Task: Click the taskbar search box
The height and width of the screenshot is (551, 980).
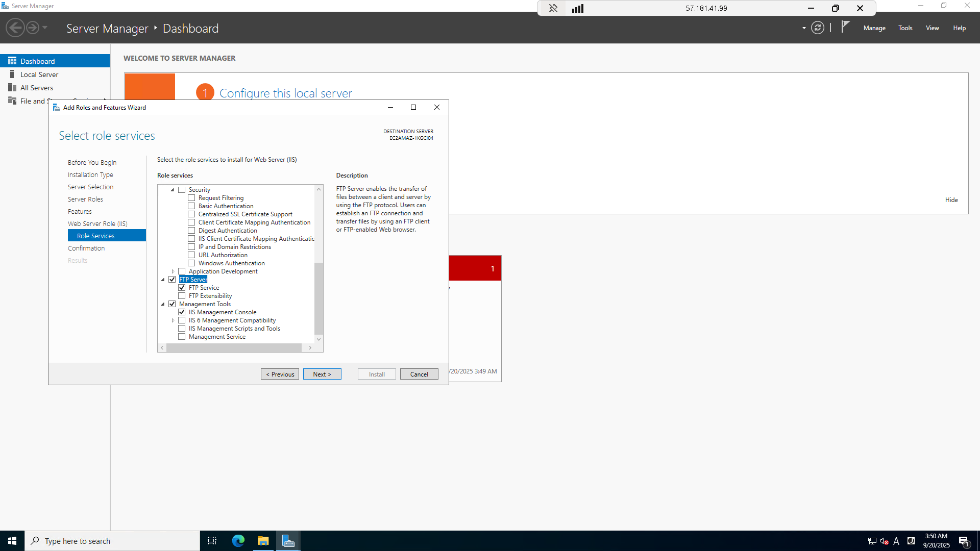Action: coord(112,541)
